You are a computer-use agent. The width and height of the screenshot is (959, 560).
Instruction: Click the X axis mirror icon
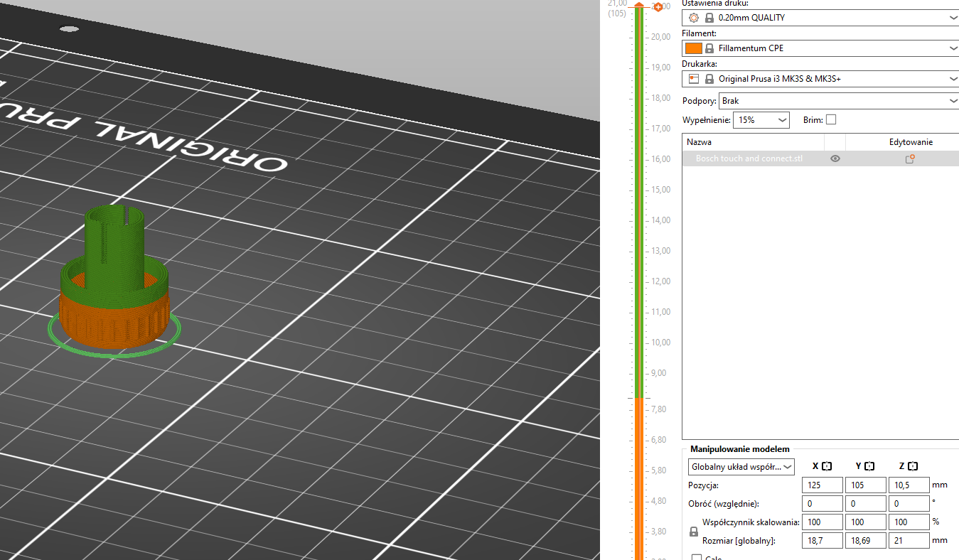[827, 466]
